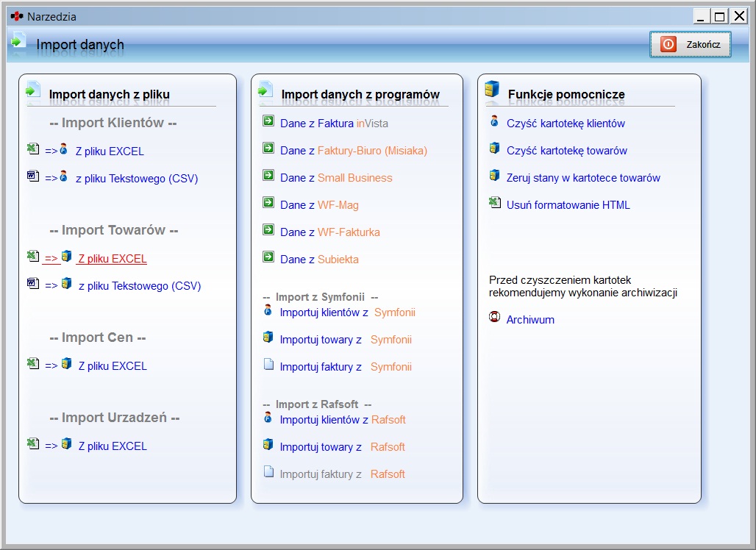The image size is (756, 550).
Task: Open Importuj klientów z Rafsoft
Action: (343, 421)
